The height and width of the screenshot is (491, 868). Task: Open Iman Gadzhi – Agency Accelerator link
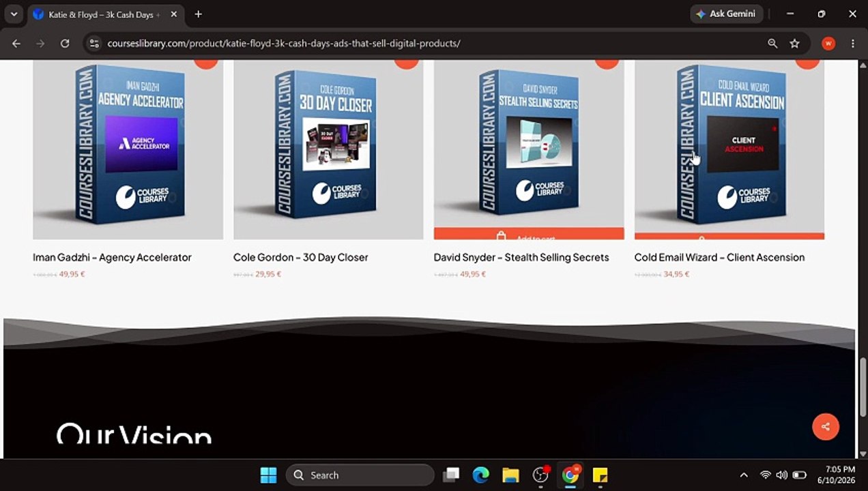click(x=112, y=257)
